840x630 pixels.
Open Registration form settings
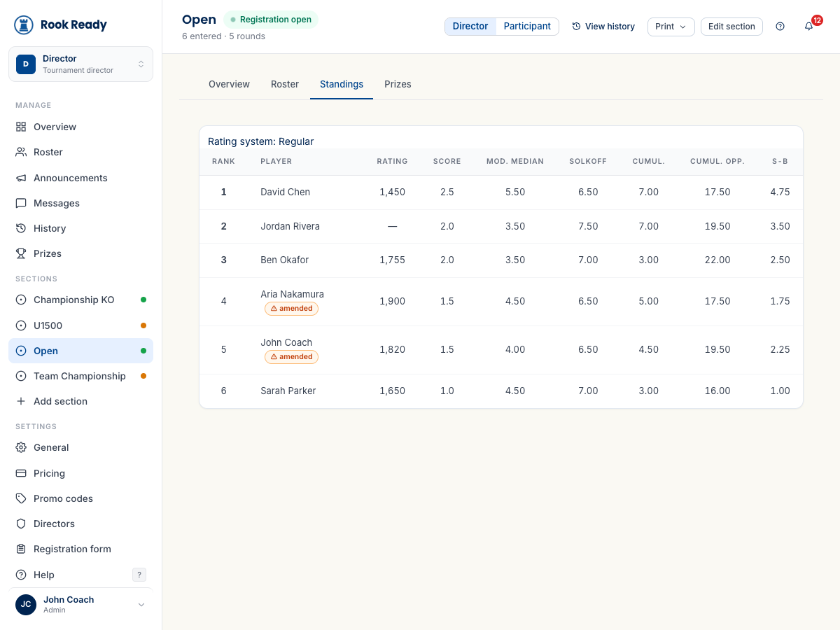pyautogui.click(x=80, y=549)
